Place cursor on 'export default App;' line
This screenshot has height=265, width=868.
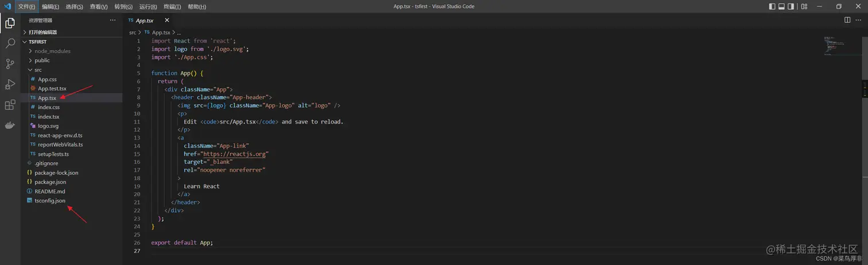tap(182, 243)
